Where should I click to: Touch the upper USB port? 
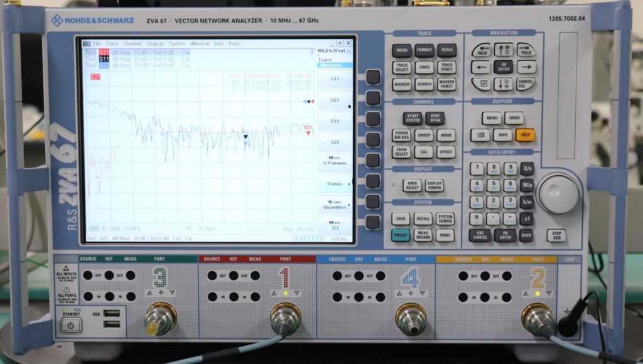pyautogui.click(x=111, y=314)
